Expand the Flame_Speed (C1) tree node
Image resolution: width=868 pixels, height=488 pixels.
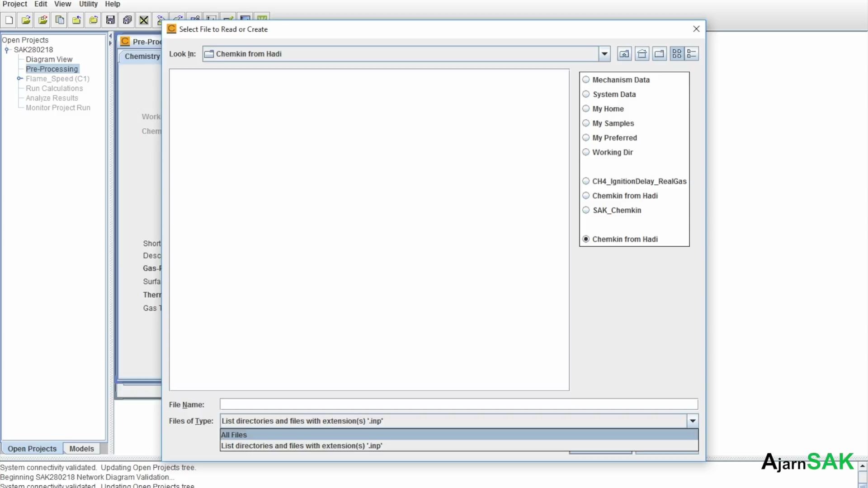click(x=20, y=79)
